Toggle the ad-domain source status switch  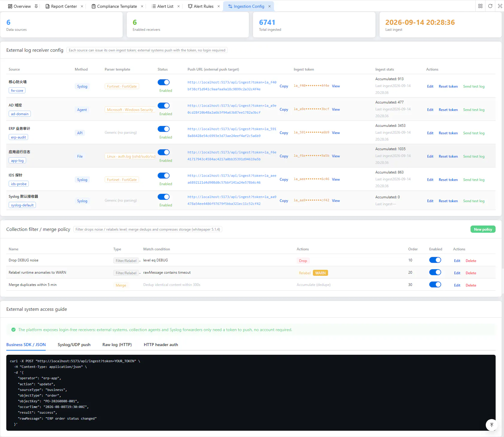(x=164, y=106)
